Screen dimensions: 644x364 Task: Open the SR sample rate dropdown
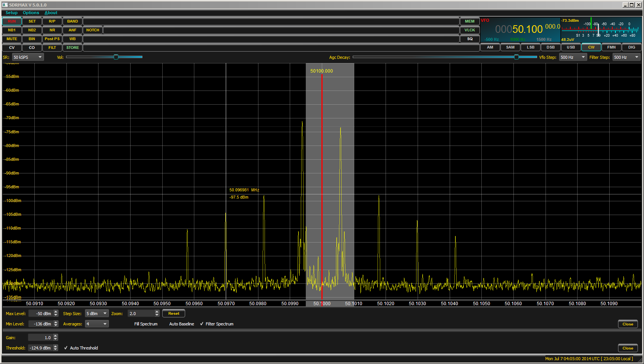point(28,57)
